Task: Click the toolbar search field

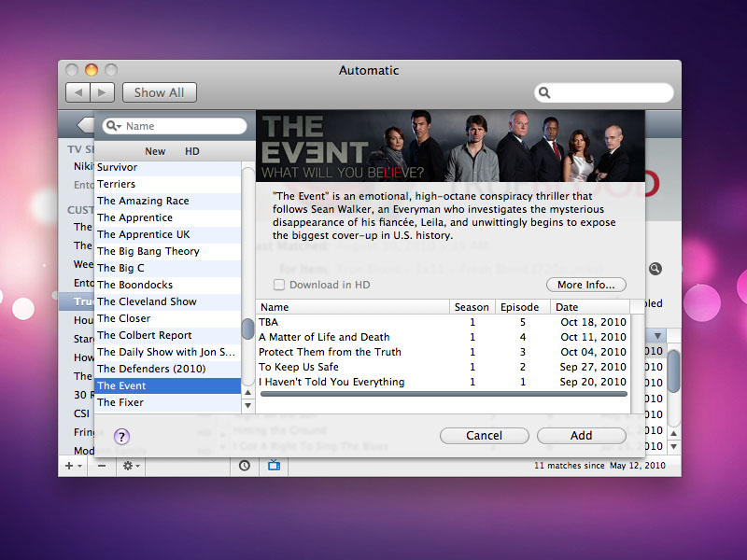Action: (x=603, y=92)
